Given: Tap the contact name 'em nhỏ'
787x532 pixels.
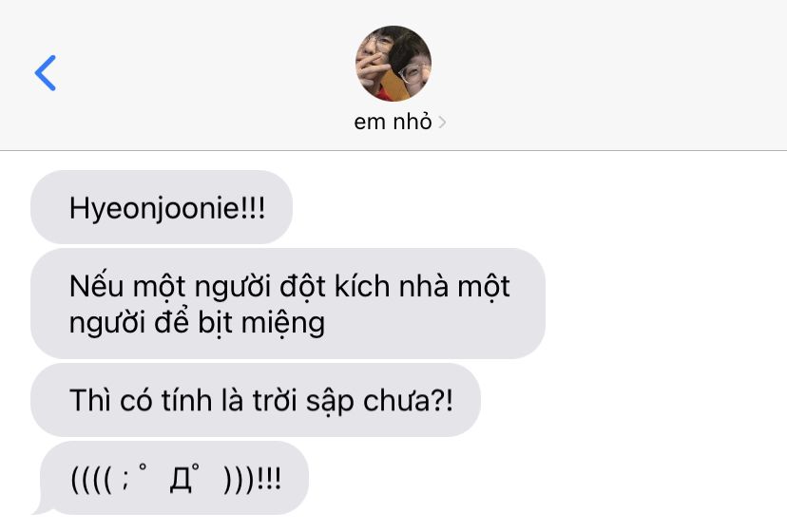Looking at the screenshot, I should [393, 122].
